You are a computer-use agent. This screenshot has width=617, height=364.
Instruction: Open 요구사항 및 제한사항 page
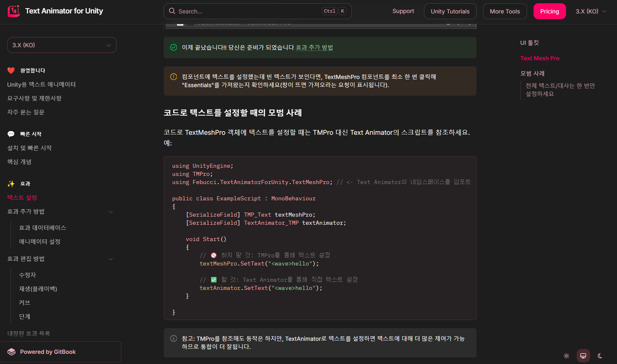35,98
